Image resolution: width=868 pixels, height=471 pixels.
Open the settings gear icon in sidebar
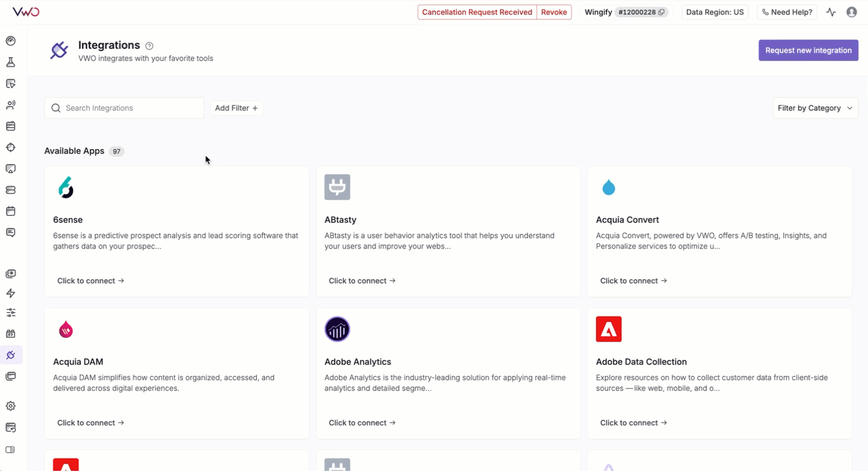tap(11, 406)
